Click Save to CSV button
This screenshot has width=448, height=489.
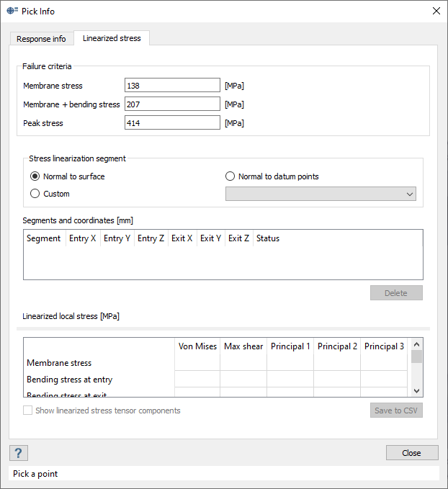[x=396, y=411]
